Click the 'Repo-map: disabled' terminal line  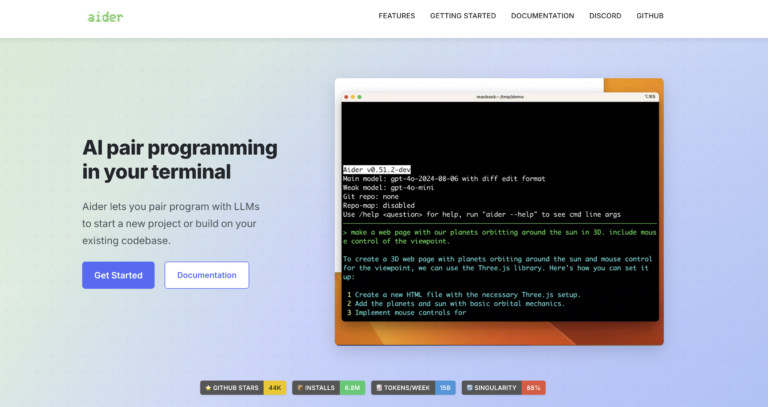(379, 205)
